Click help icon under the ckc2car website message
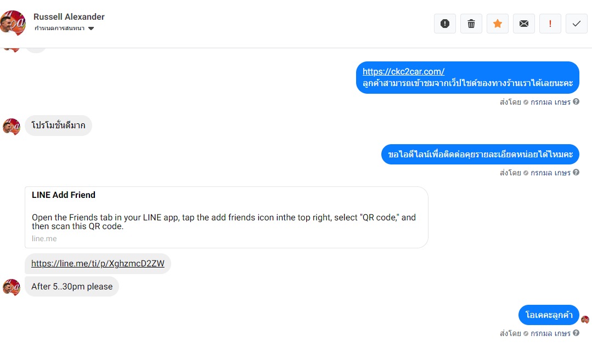The width and height of the screenshot is (592, 364). click(x=576, y=102)
